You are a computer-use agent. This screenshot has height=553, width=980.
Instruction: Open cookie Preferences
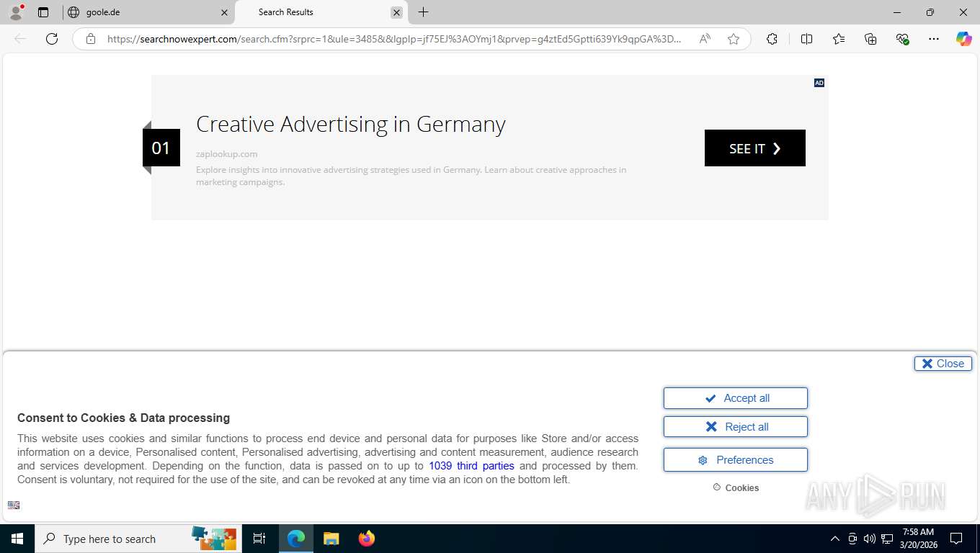click(x=736, y=460)
